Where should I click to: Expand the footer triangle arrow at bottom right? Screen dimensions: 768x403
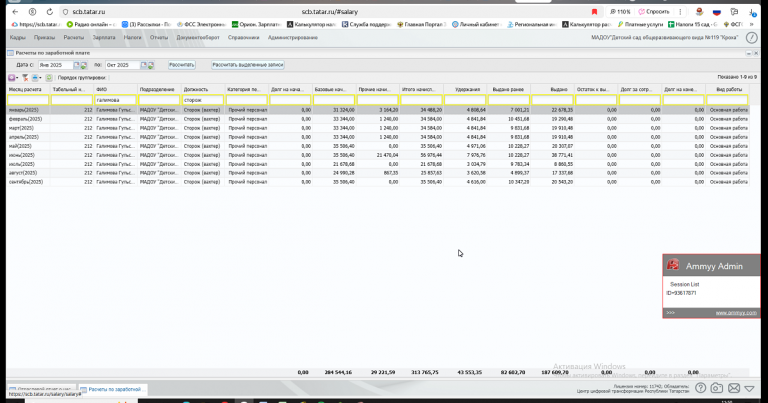[x=749, y=389]
